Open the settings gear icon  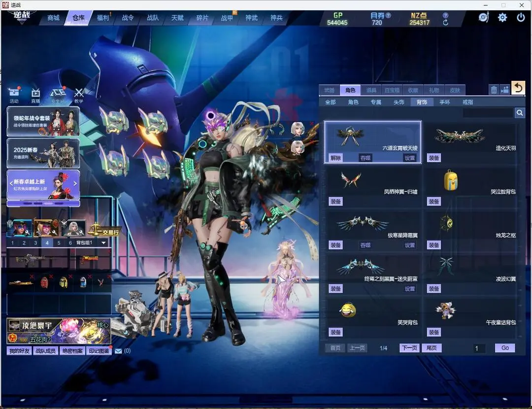click(502, 17)
